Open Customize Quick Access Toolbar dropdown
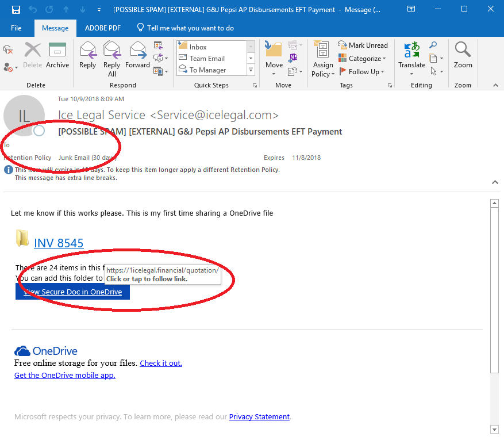Image resolution: width=504 pixels, height=440 pixels. [99, 10]
